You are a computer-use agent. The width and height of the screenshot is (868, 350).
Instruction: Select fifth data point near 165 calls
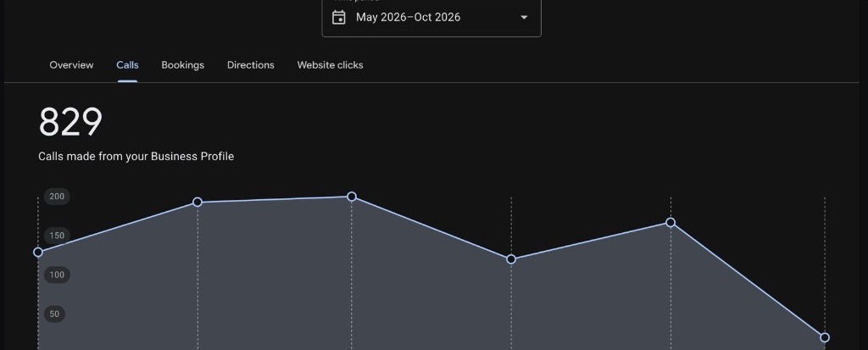(x=670, y=223)
